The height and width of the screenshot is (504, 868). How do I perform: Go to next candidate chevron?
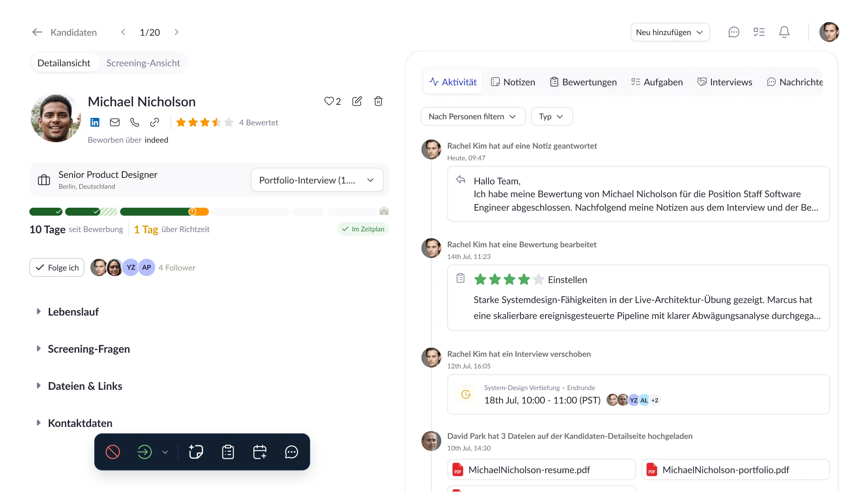(176, 32)
